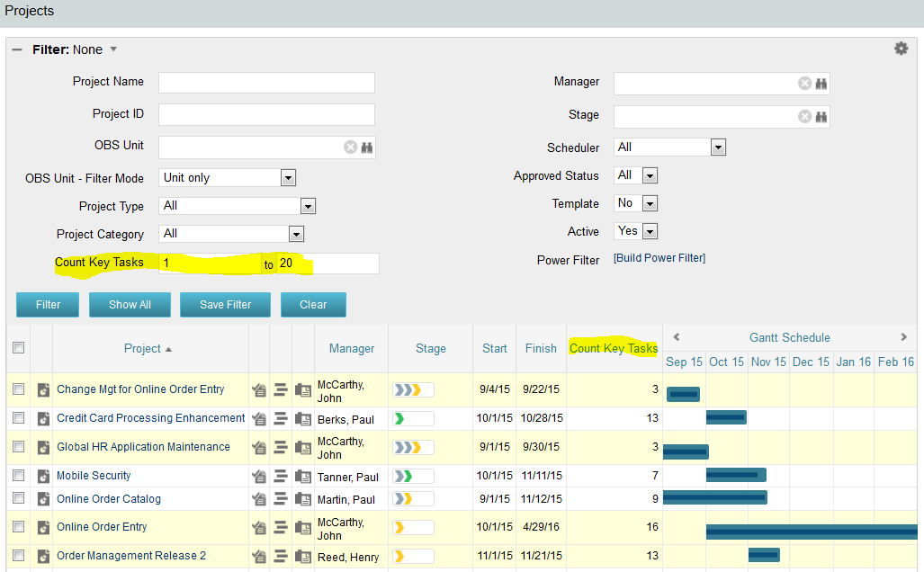Open Gantt icon for Credit Card Processing
This screenshot has height=572, width=924.
tap(281, 419)
